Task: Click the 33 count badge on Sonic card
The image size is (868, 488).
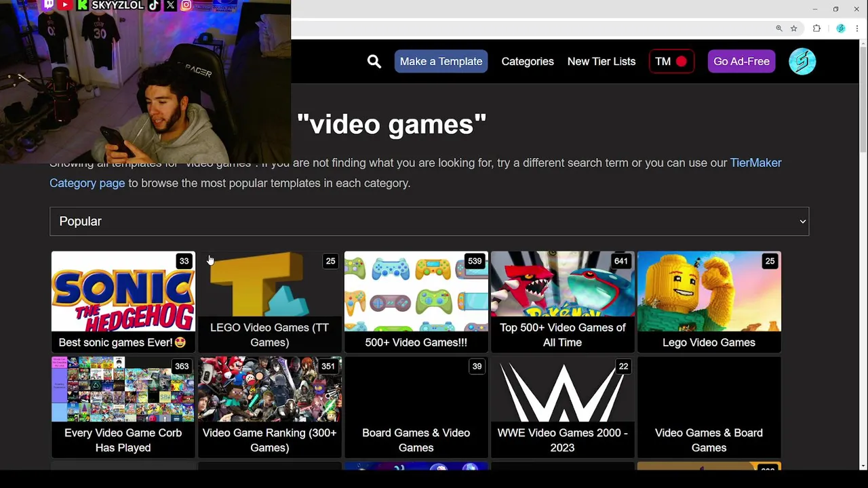Action: [184, 261]
